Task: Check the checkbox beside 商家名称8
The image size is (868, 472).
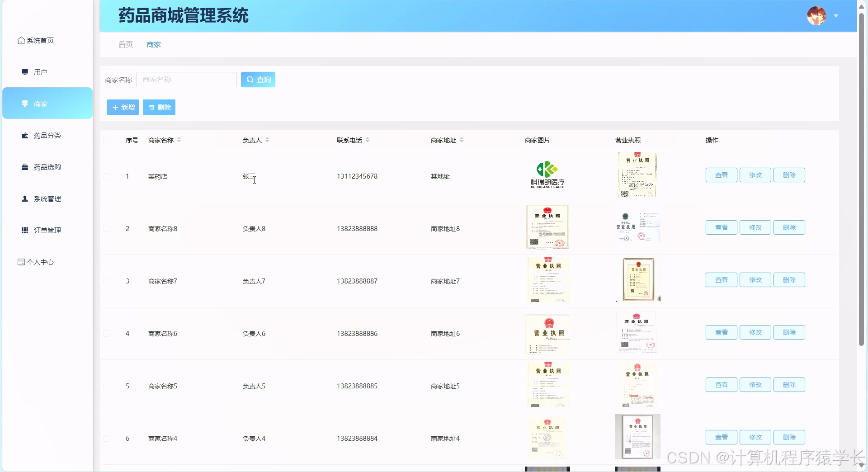Action: point(107,229)
